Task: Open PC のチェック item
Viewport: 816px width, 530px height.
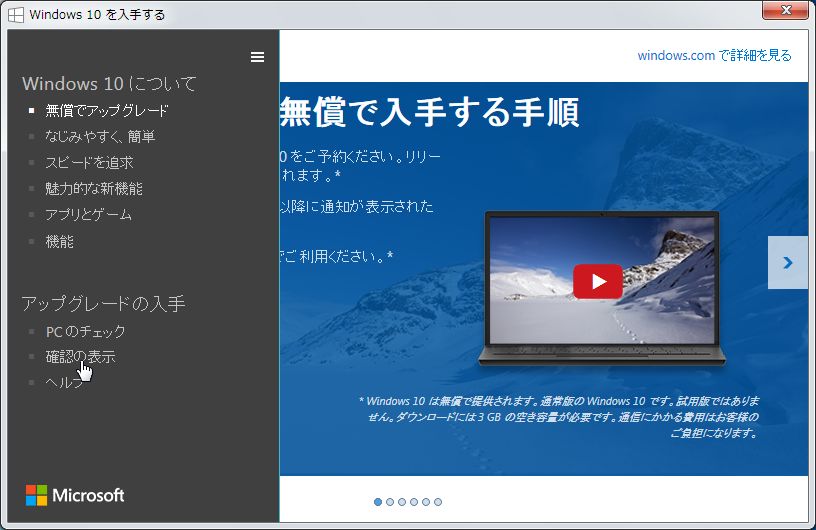Action: coord(85,331)
